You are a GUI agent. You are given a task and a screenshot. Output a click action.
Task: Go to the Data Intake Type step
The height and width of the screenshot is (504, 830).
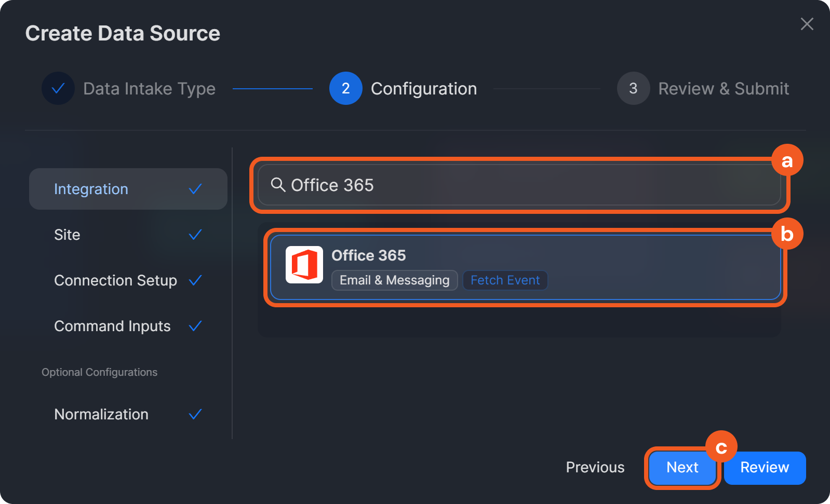pyautogui.click(x=149, y=89)
